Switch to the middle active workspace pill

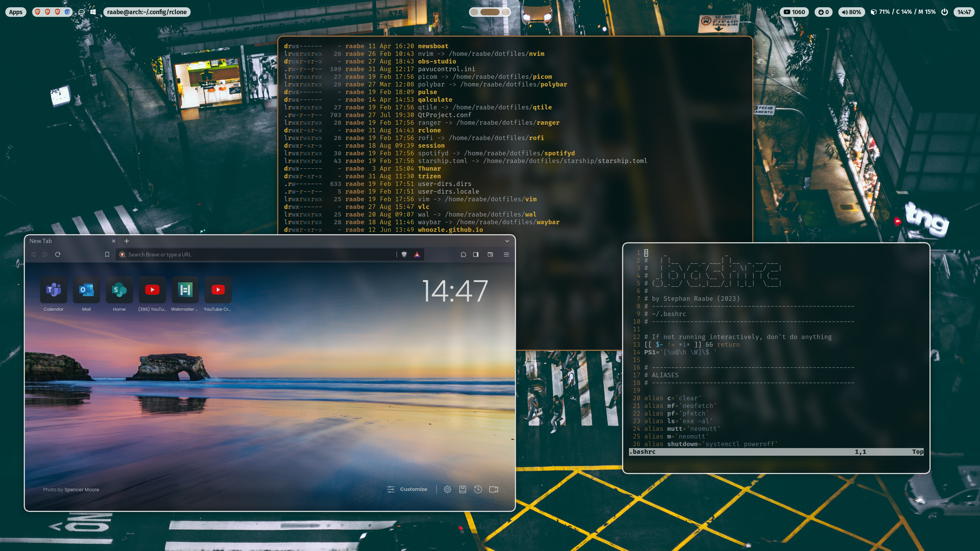click(x=490, y=12)
